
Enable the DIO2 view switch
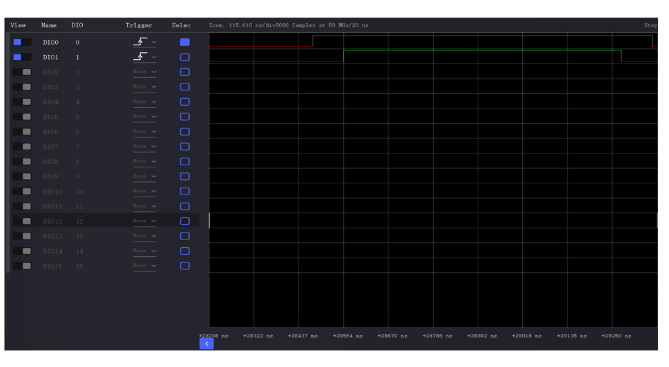[x=22, y=72]
